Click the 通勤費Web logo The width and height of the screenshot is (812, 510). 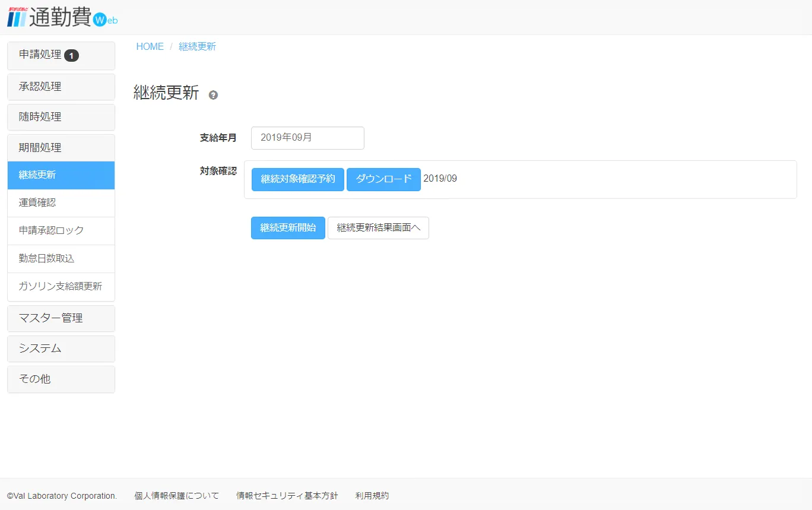[x=62, y=17]
